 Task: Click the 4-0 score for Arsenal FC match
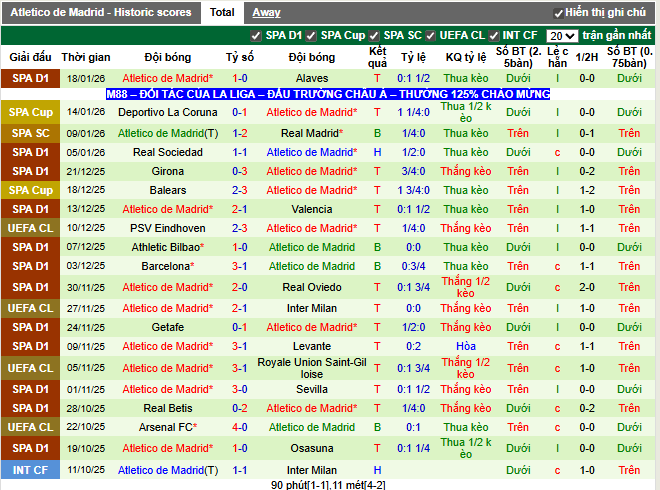pyautogui.click(x=240, y=427)
